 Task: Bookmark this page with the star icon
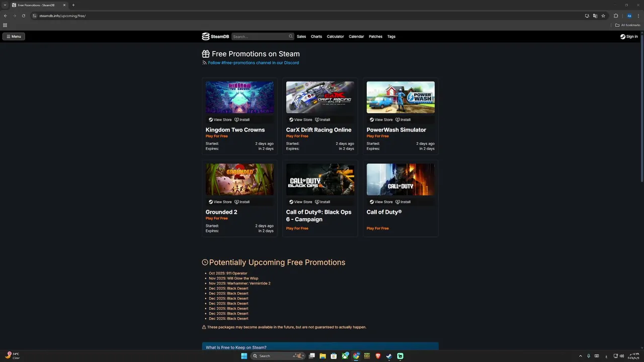(603, 16)
